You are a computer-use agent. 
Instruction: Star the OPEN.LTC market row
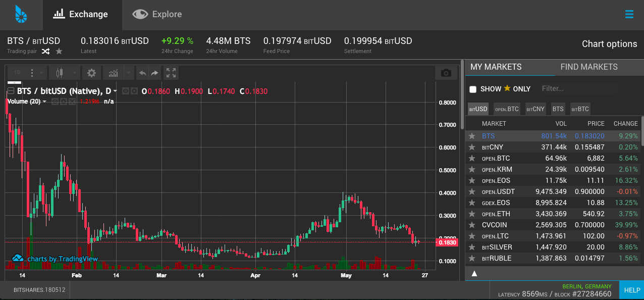tap(472, 236)
